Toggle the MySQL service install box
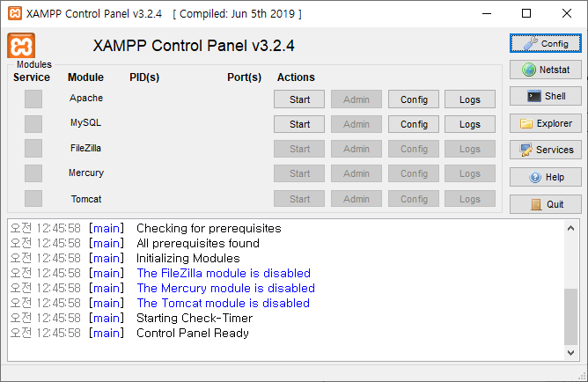Screen dimensions: 588x382 (33, 124)
